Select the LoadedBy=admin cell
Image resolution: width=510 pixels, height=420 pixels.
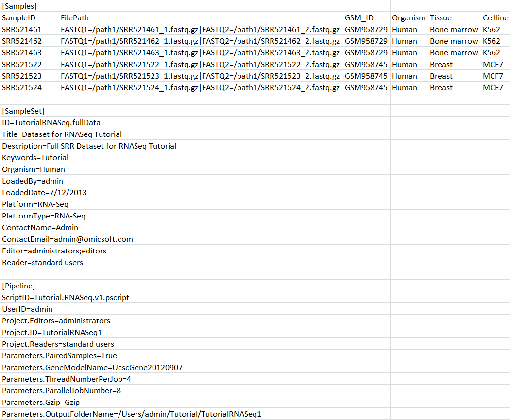tap(33, 181)
